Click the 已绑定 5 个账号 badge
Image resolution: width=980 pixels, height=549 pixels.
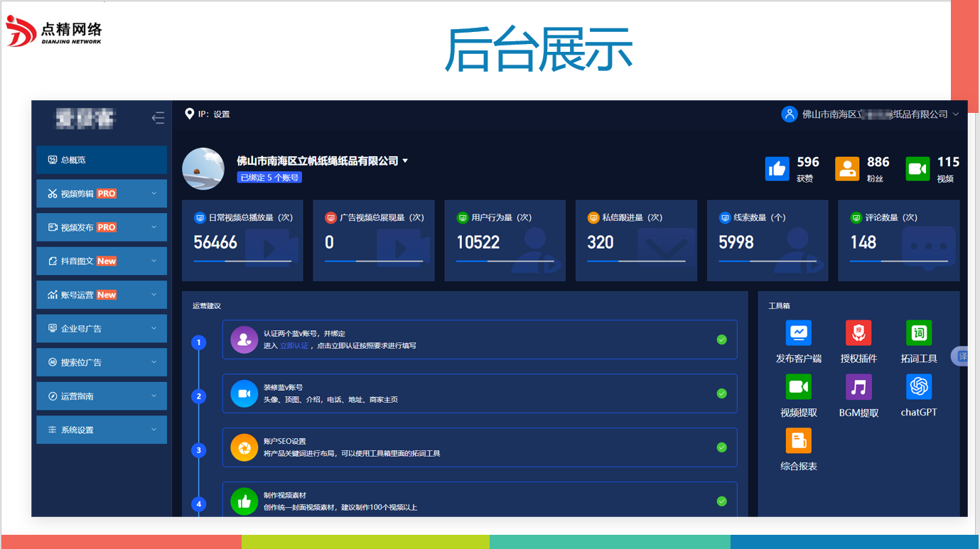tap(269, 178)
